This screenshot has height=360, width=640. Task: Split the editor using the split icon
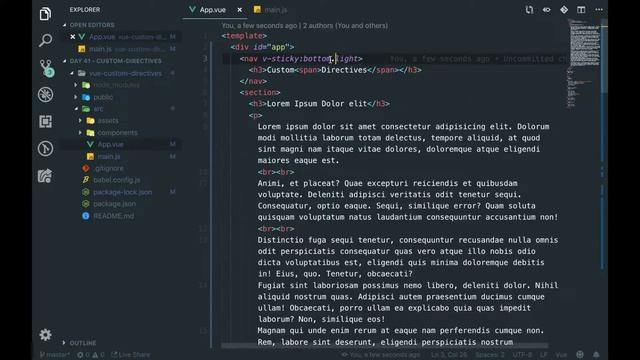click(x=581, y=9)
